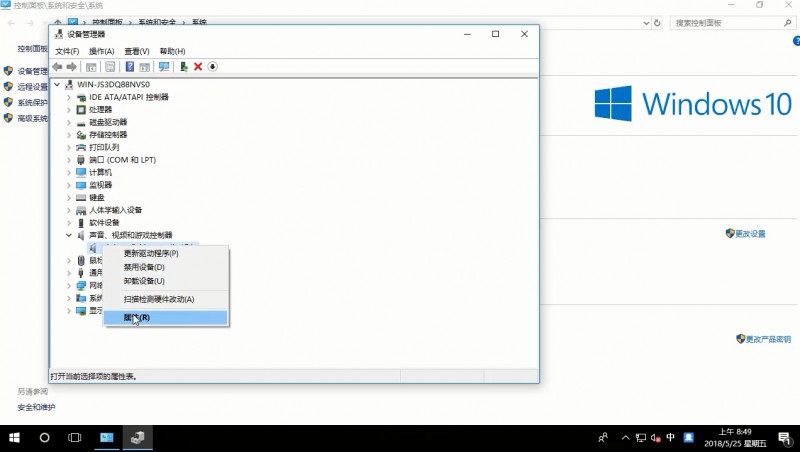Expand the 计算机 computer node

69,172
